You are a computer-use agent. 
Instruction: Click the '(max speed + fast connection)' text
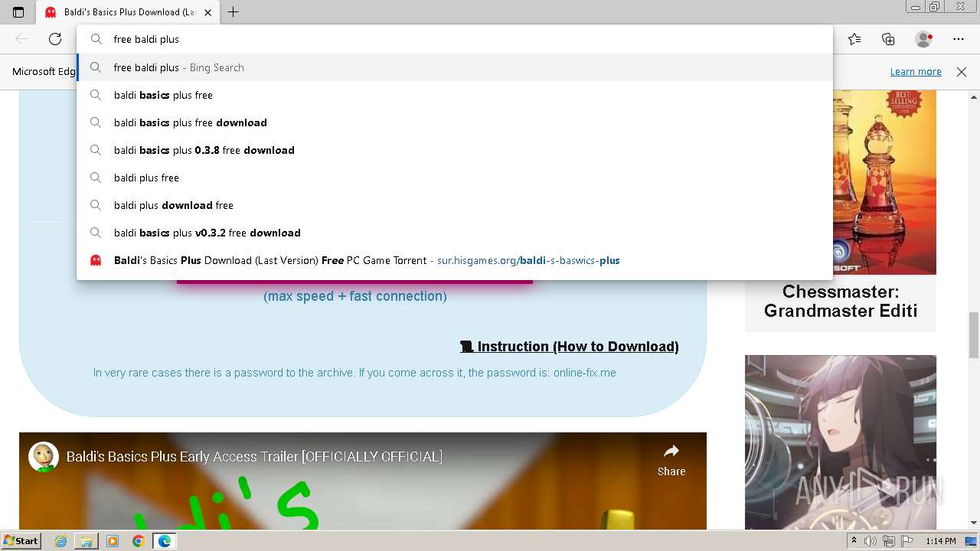point(355,296)
